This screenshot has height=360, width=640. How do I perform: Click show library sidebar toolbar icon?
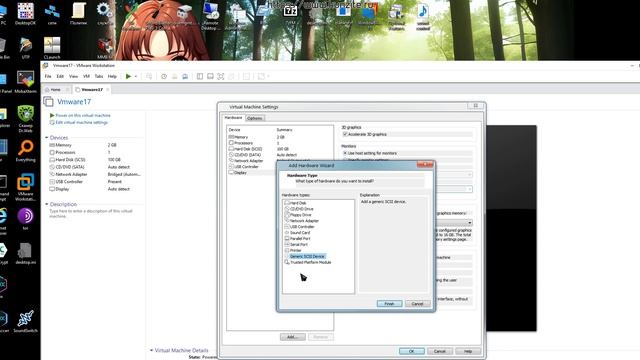coord(200,76)
